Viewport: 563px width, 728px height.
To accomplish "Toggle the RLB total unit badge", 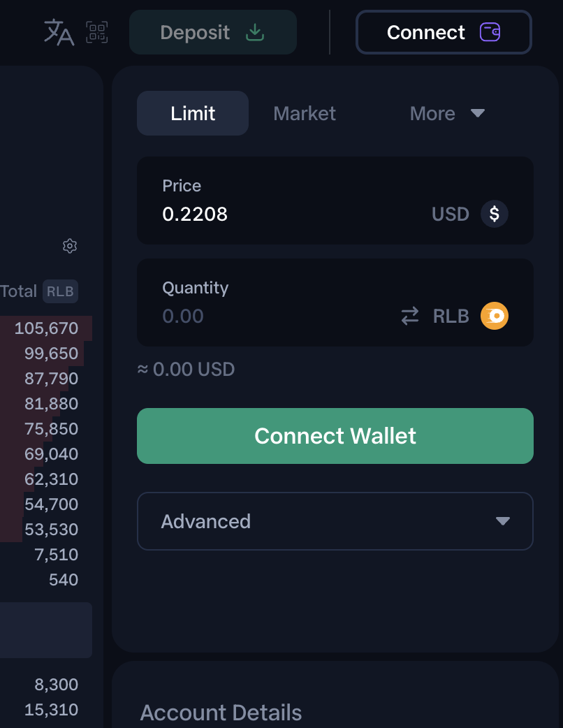I will (60, 291).
